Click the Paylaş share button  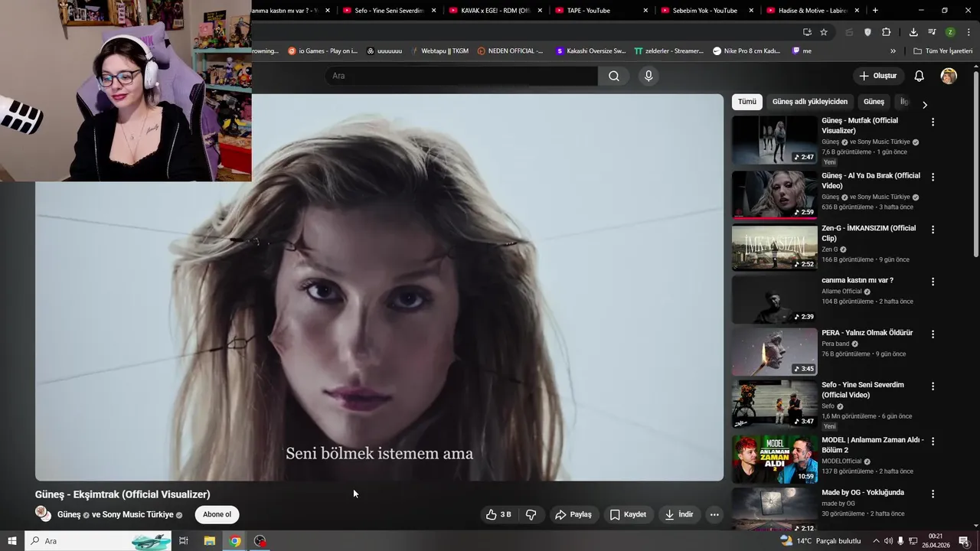tap(573, 514)
